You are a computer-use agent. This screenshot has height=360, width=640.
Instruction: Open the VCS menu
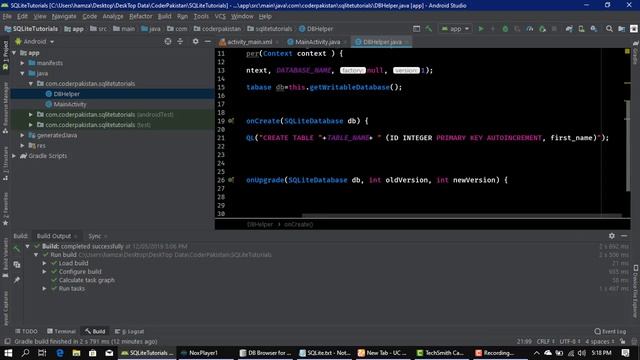tap(220, 16)
